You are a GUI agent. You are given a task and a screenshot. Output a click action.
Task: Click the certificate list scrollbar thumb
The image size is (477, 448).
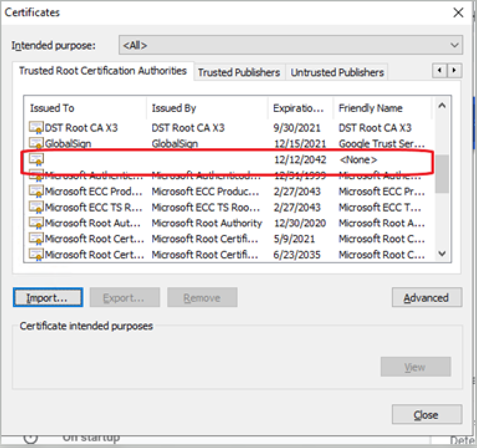442,174
